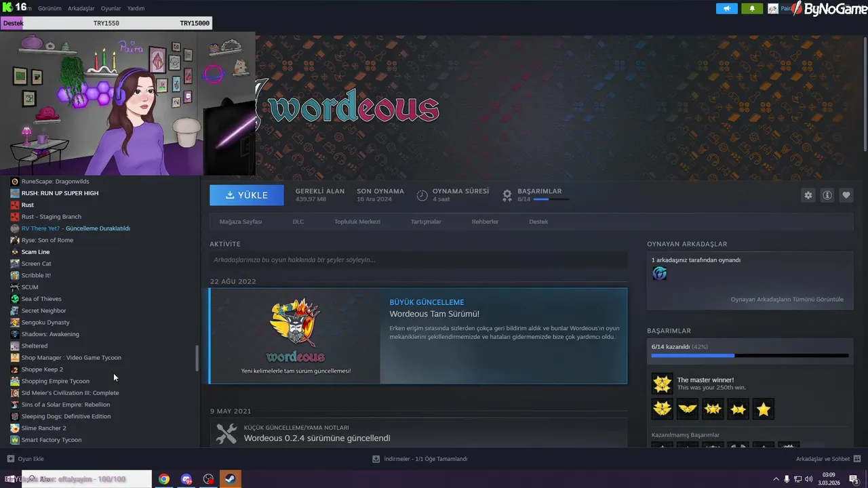The width and height of the screenshot is (868, 488).
Task: Add Wordeous to favorites heart icon
Action: tap(846, 195)
